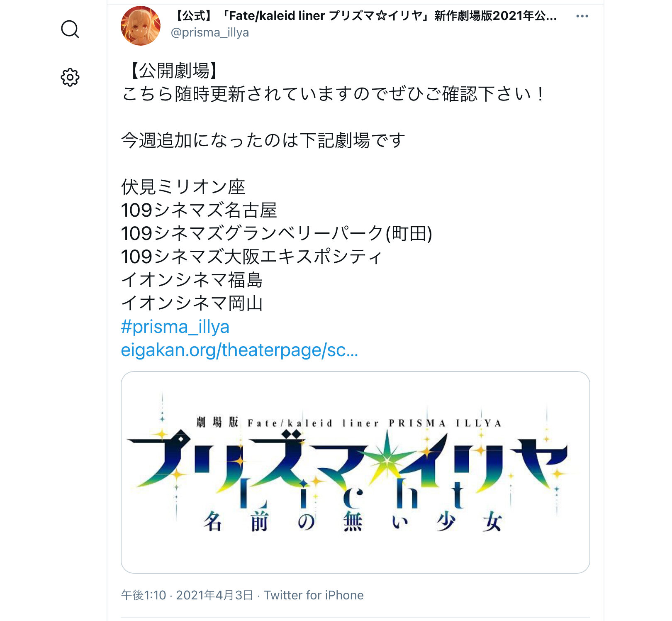Screen dimensions: 672x621
Task: Open the search magnifier icon
Action: tap(70, 29)
